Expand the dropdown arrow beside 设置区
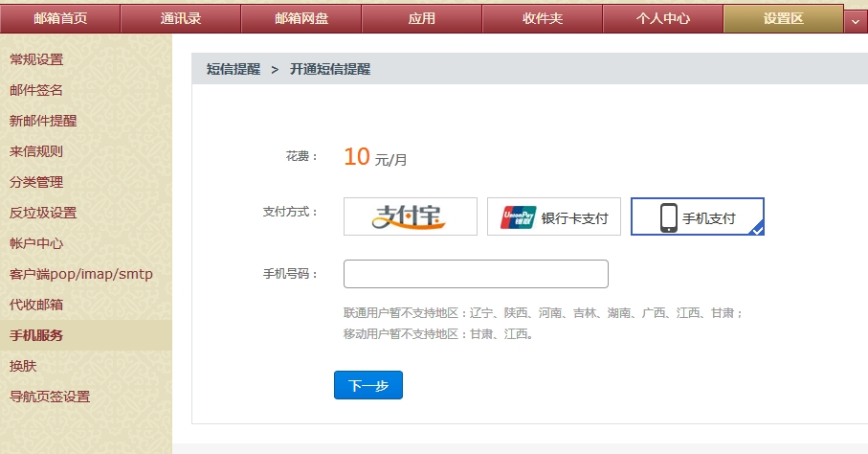This screenshot has height=454, width=868. click(856, 22)
